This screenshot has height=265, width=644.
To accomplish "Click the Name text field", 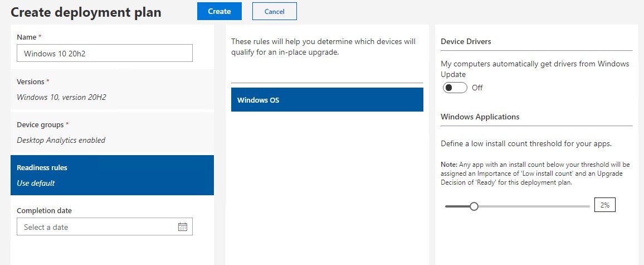I will point(105,53).
